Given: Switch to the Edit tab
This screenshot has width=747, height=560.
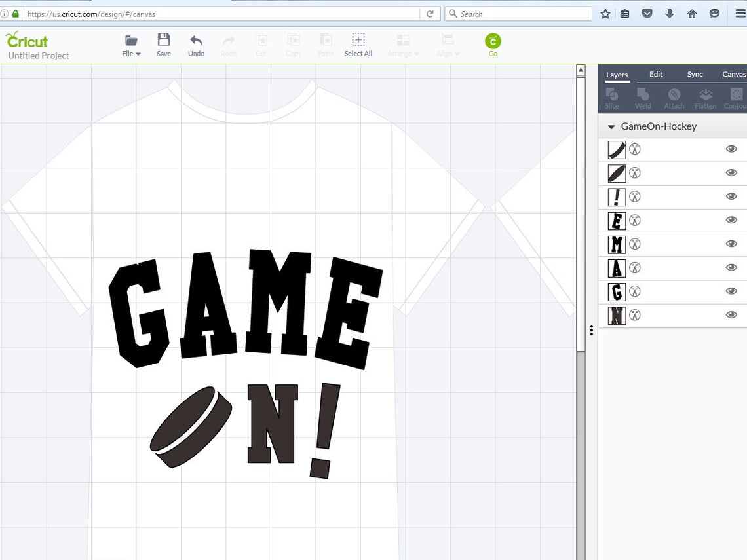Looking at the screenshot, I should (x=655, y=74).
